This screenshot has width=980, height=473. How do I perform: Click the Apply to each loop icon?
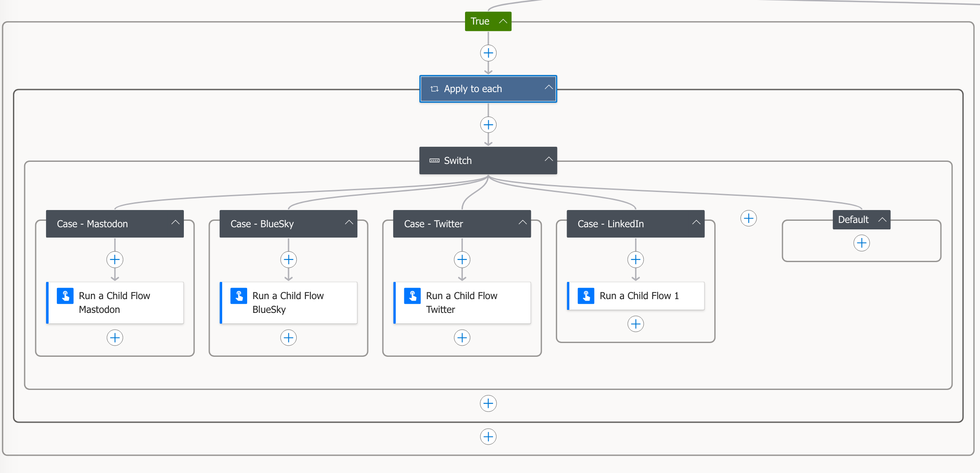[434, 89]
